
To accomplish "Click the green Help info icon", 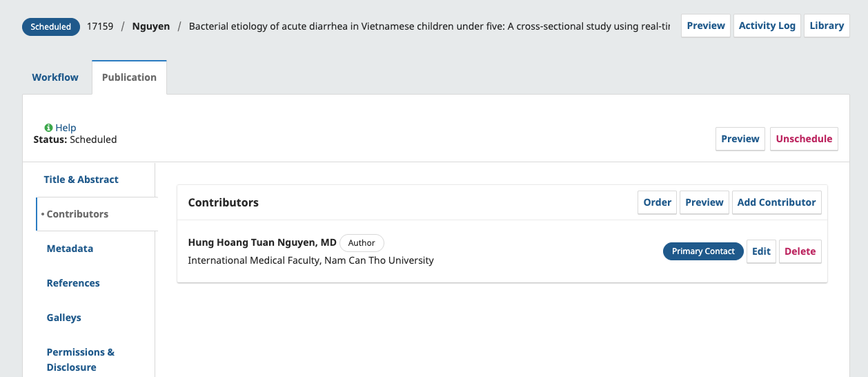I will coord(48,128).
